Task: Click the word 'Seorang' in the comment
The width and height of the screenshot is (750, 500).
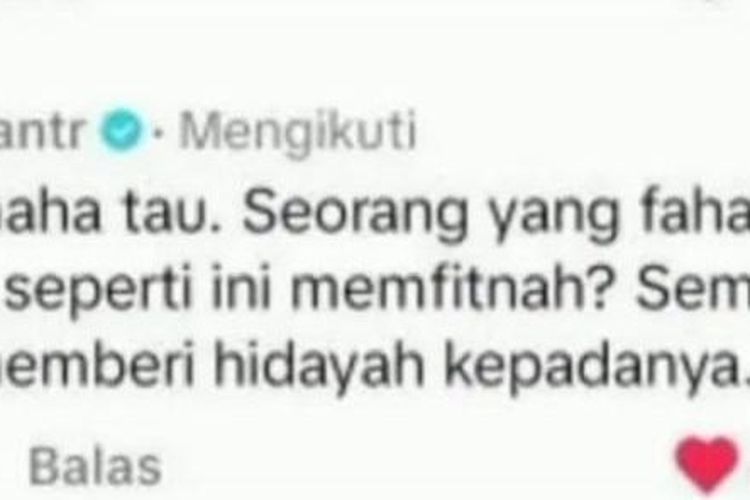Action: coord(354,214)
